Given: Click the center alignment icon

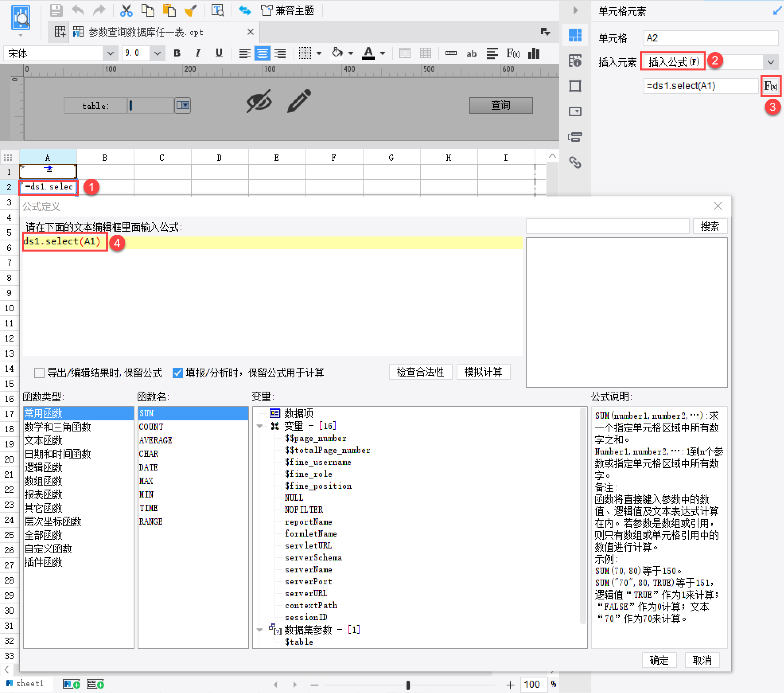Looking at the screenshot, I should pyautogui.click(x=262, y=53).
